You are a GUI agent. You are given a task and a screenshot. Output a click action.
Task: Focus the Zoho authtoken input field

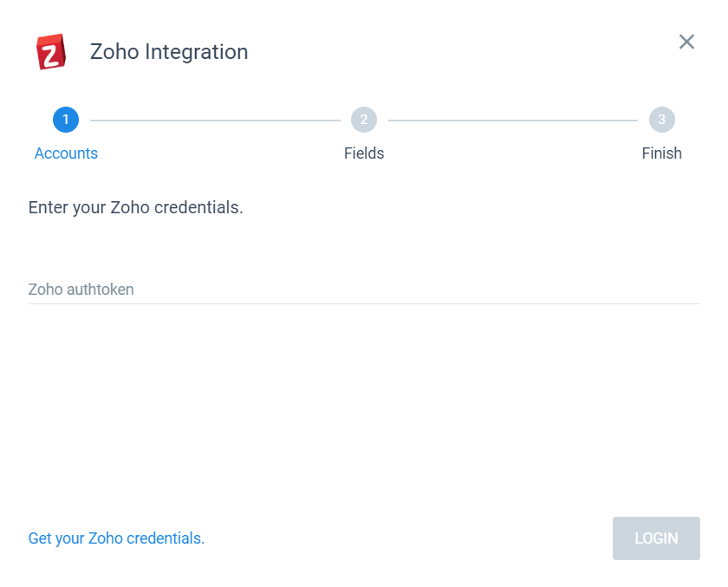(364, 290)
